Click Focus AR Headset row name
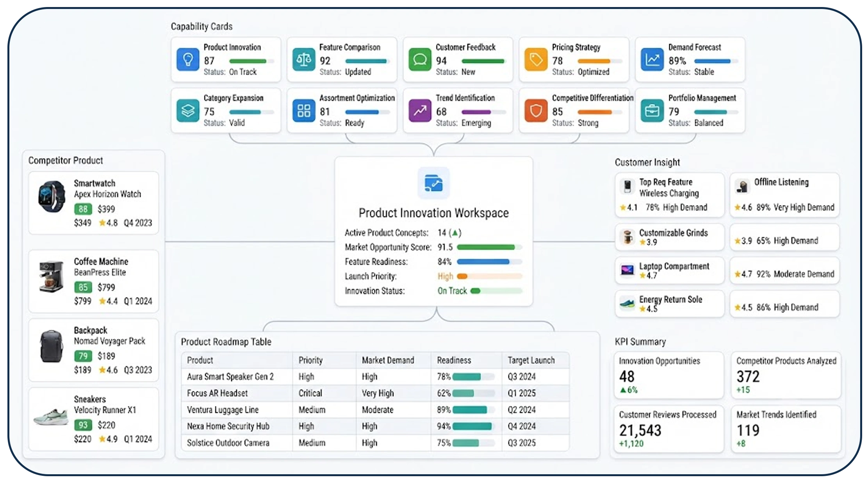 point(217,393)
